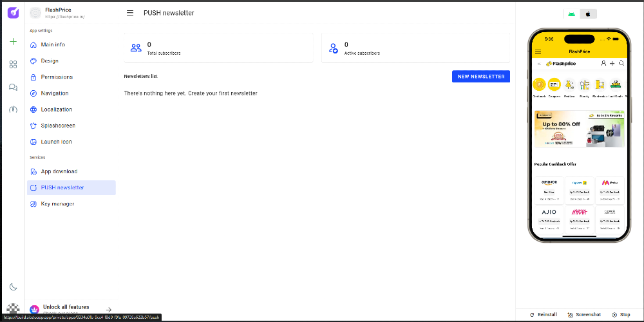Open hamburger menu in phone yellow header
Screen dimensions: 644x322
[x=538, y=52]
